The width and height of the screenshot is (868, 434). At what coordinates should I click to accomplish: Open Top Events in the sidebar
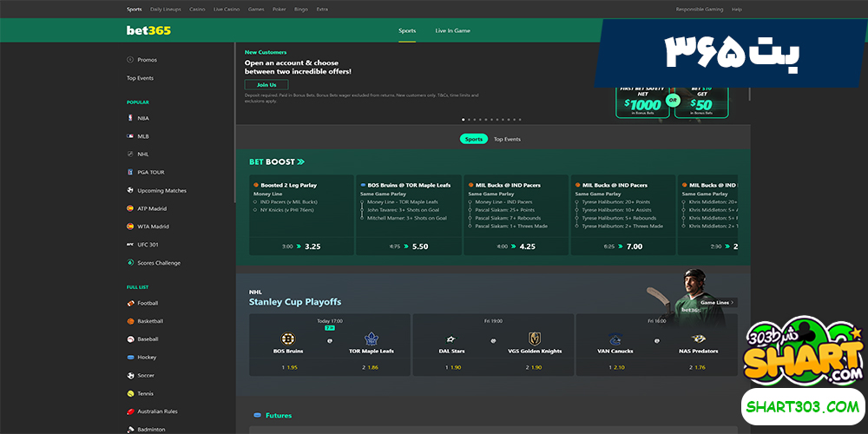[140, 78]
